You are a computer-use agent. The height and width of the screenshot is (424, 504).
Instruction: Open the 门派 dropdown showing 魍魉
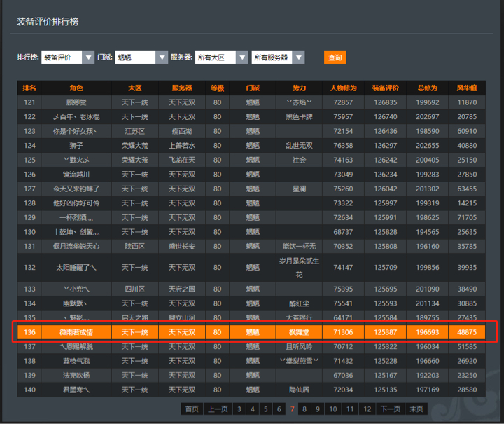tap(141, 57)
